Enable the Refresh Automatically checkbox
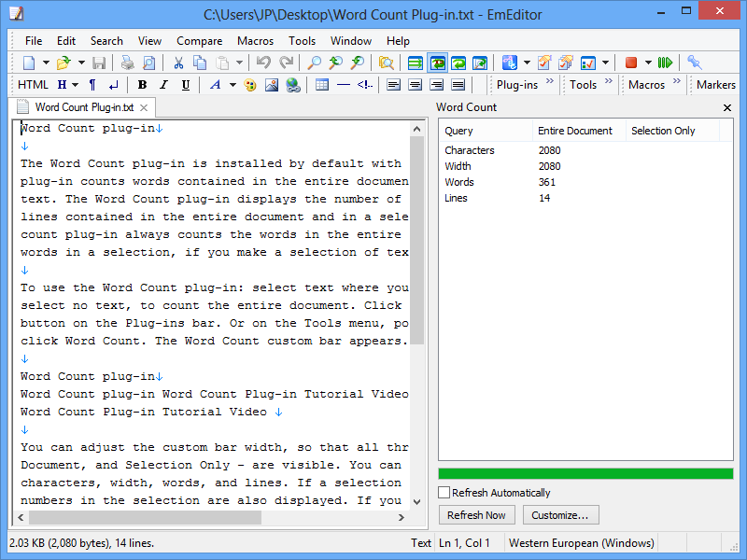 pos(444,493)
